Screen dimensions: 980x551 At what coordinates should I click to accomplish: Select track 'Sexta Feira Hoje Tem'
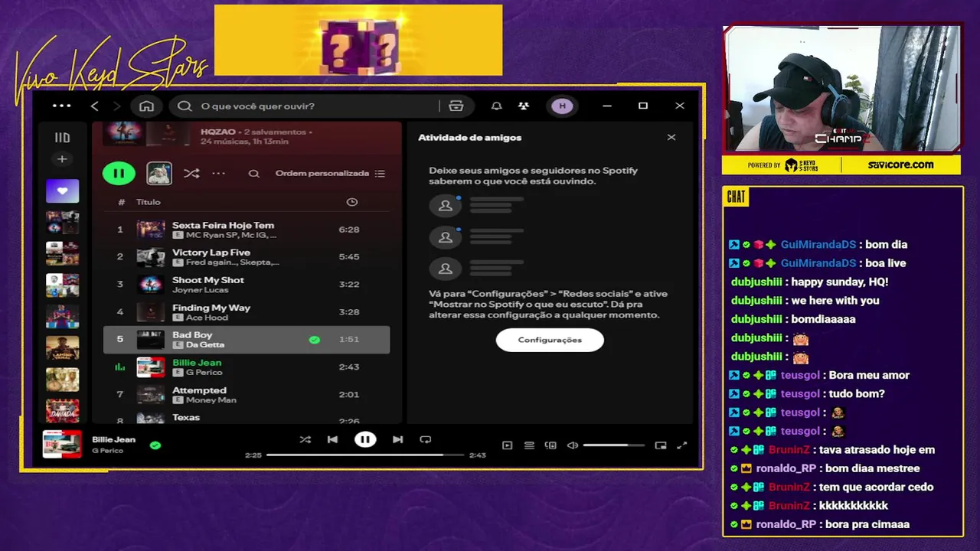(247, 230)
